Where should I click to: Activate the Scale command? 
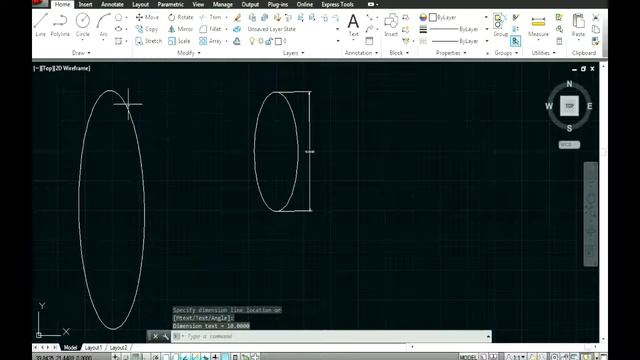[179, 41]
